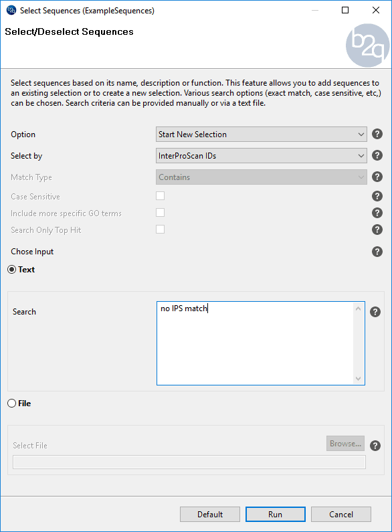Open help for Search Only Top Hit
Screen dimensions: 392x532
(377, 230)
